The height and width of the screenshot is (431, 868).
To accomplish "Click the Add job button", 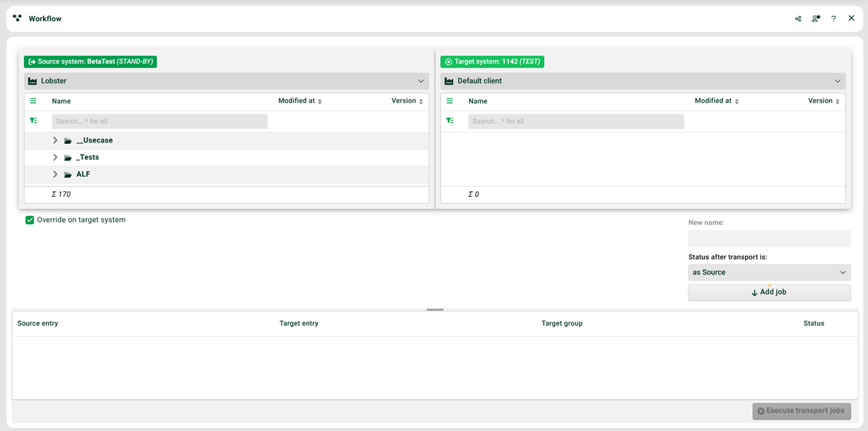I will 769,292.
